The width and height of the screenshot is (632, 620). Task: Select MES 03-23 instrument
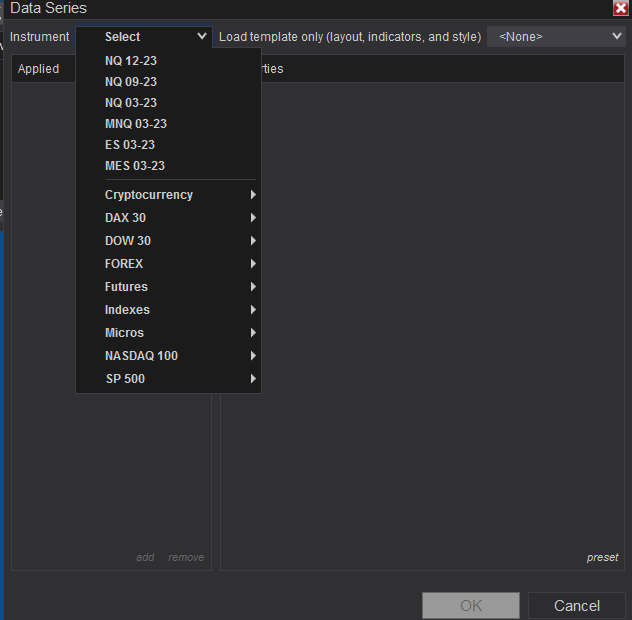click(x=168, y=166)
